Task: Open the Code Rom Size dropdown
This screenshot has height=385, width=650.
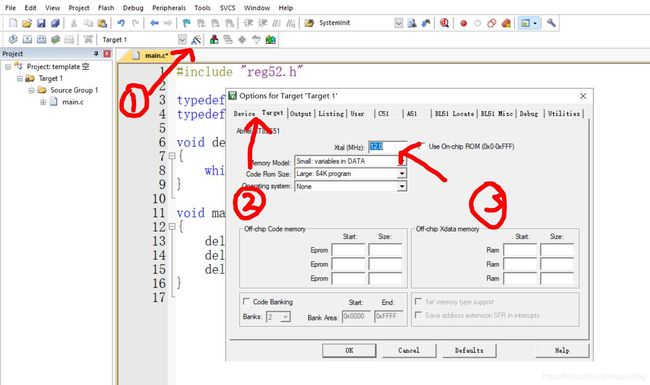Action: pyautogui.click(x=402, y=174)
